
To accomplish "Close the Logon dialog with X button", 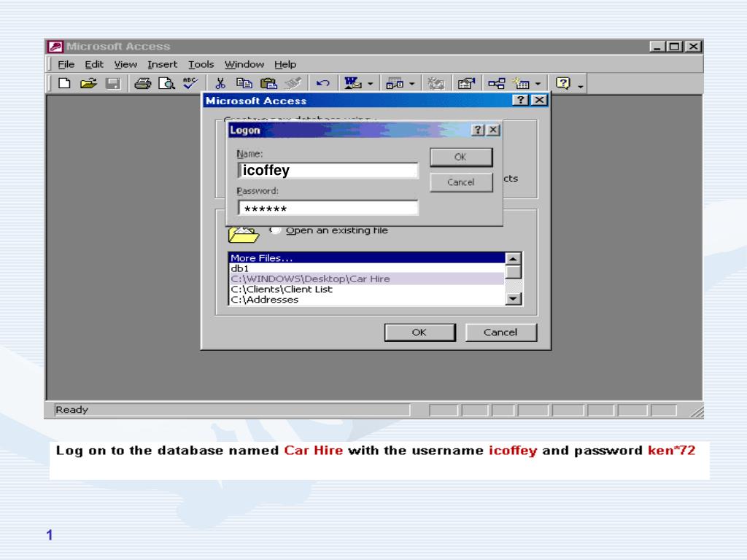I will pos(494,130).
